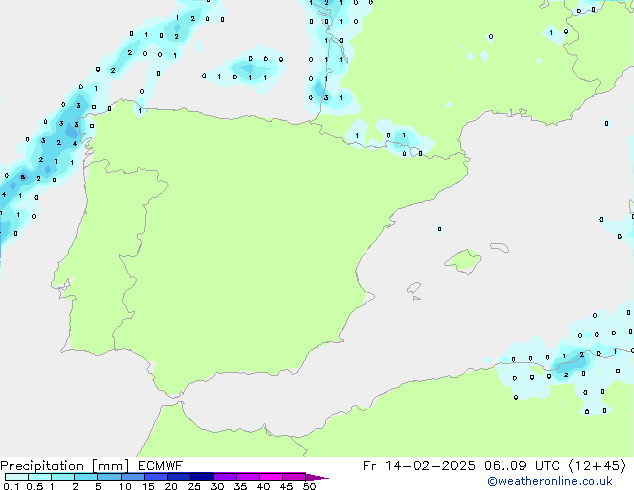Select the 5–10 mm legend color box
634x490 pixels.
109,477
